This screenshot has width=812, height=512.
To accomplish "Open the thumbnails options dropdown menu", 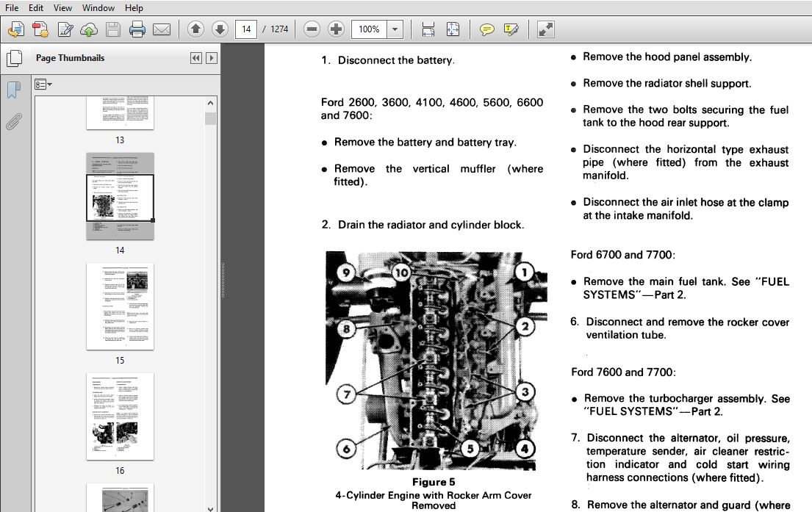I will [x=43, y=84].
